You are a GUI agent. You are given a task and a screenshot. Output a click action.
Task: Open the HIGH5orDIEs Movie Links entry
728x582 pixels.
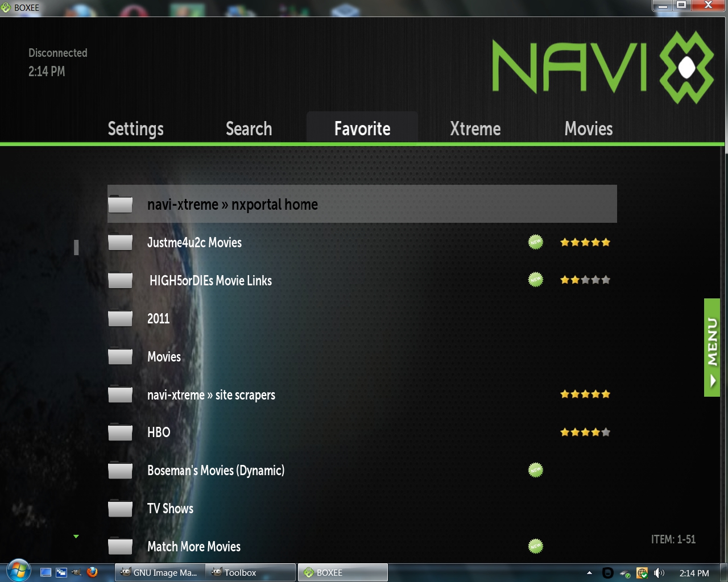point(362,280)
